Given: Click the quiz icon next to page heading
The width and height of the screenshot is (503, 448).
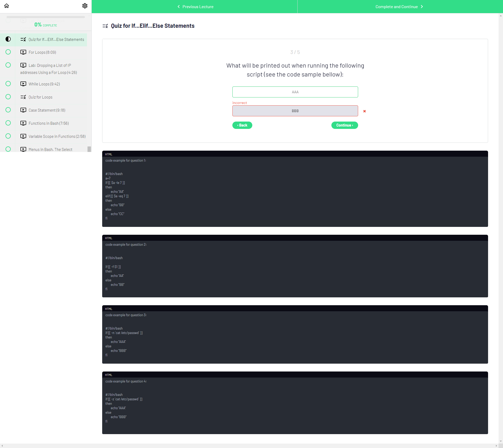Looking at the screenshot, I should (x=105, y=26).
